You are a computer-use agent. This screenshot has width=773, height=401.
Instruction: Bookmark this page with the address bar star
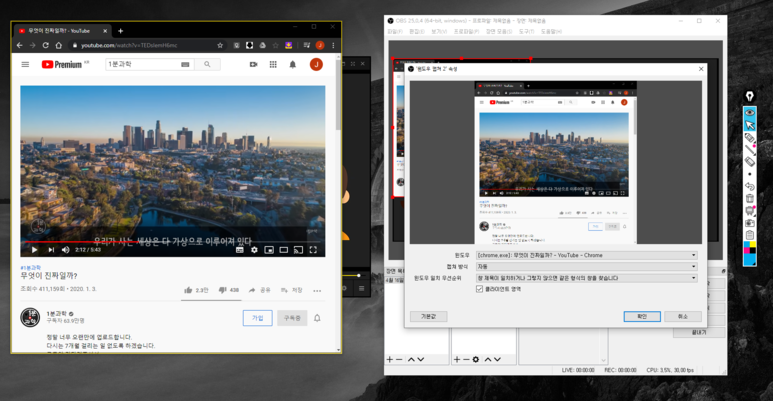[x=220, y=45]
